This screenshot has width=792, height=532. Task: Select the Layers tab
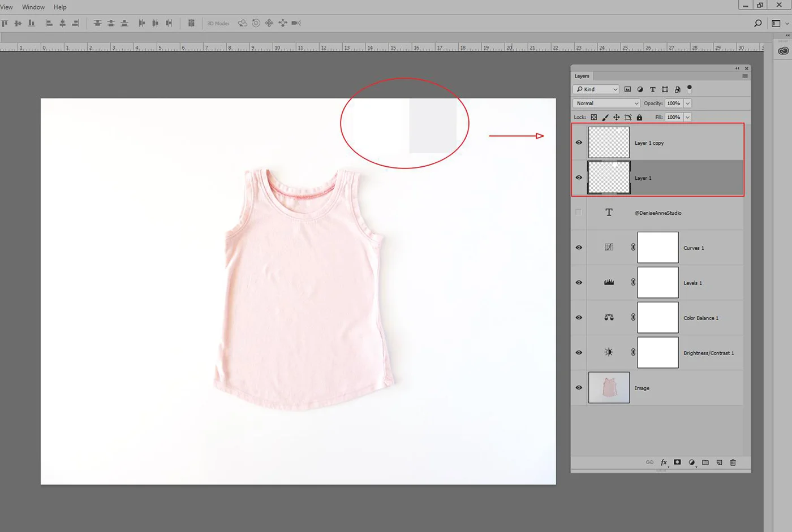click(x=582, y=76)
